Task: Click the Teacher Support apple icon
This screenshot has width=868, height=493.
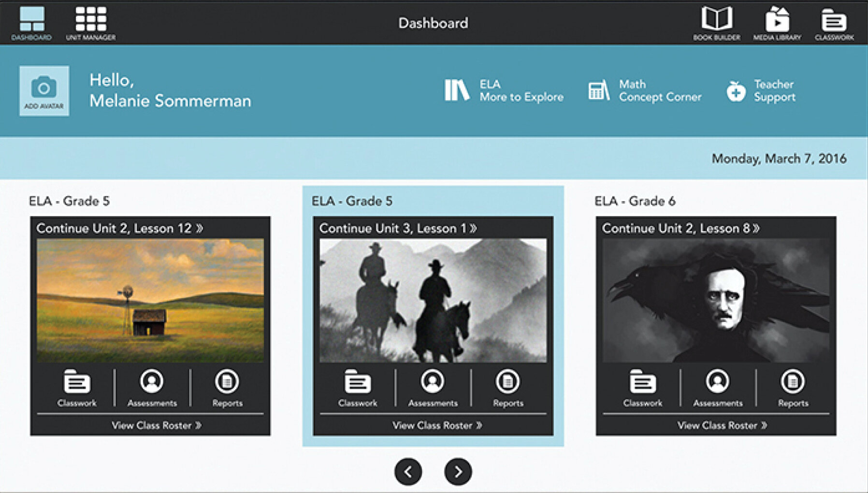Action: pyautogui.click(x=736, y=90)
